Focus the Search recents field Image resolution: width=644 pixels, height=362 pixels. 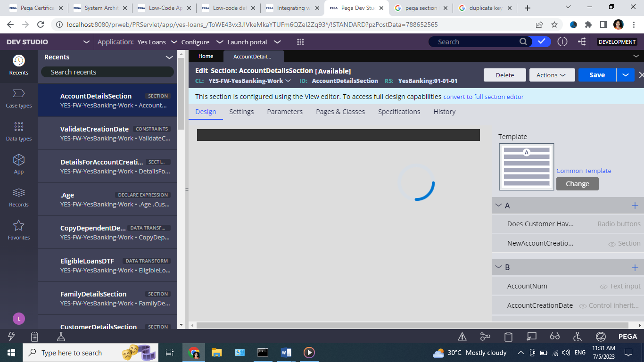107,72
